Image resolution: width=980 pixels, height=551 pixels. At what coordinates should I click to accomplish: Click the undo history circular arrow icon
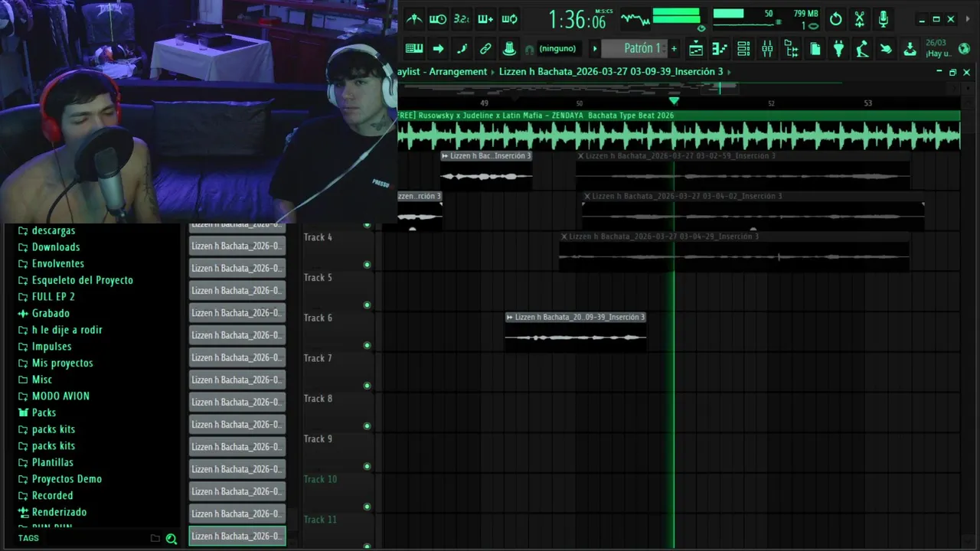point(836,19)
